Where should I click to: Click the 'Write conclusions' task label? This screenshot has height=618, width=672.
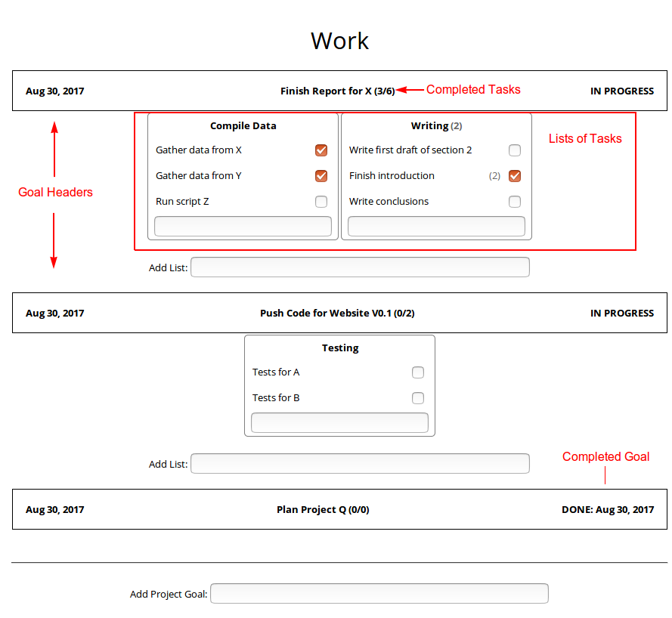coord(389,202)
